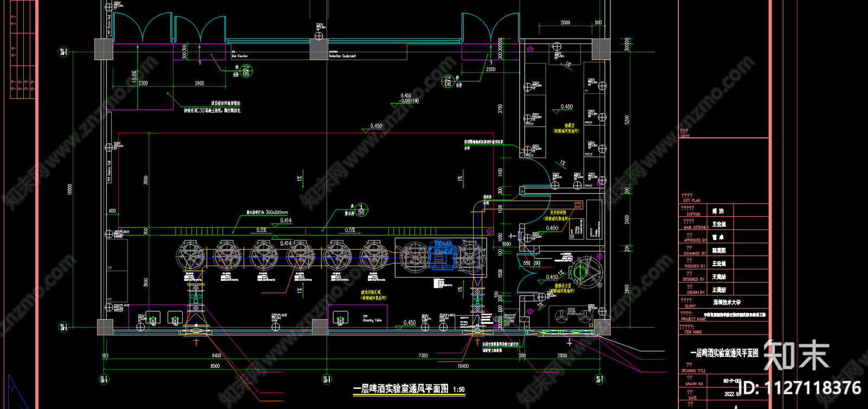Click the DESIGNED BY label
Viewport: 868px width, 409px height.
694,279
